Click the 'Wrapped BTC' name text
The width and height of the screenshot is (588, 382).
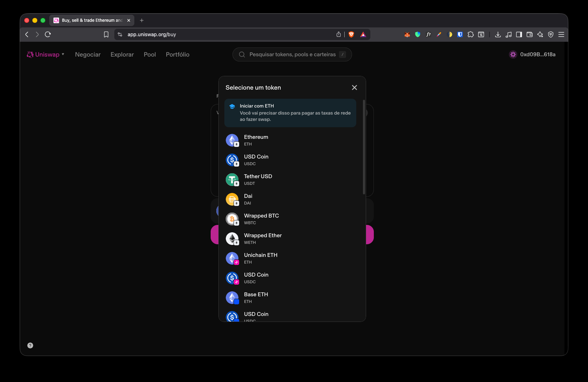(x=261, y=216)
